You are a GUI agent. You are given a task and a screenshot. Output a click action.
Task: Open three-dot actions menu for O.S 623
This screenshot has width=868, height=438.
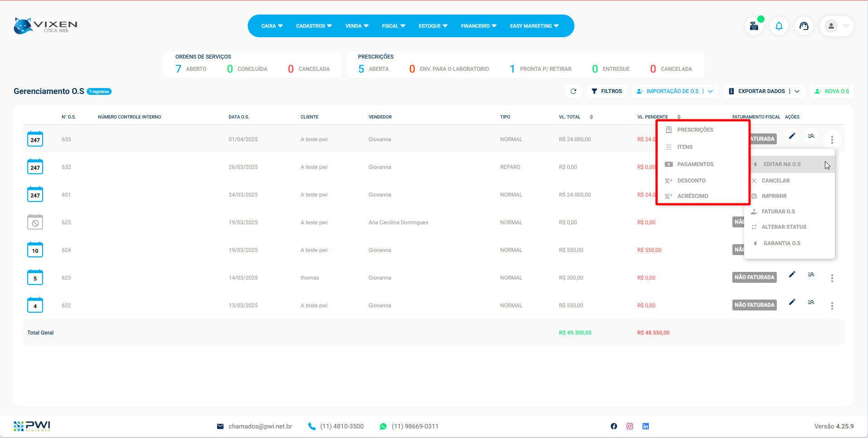pyautogui.click(x=832, y=278)
